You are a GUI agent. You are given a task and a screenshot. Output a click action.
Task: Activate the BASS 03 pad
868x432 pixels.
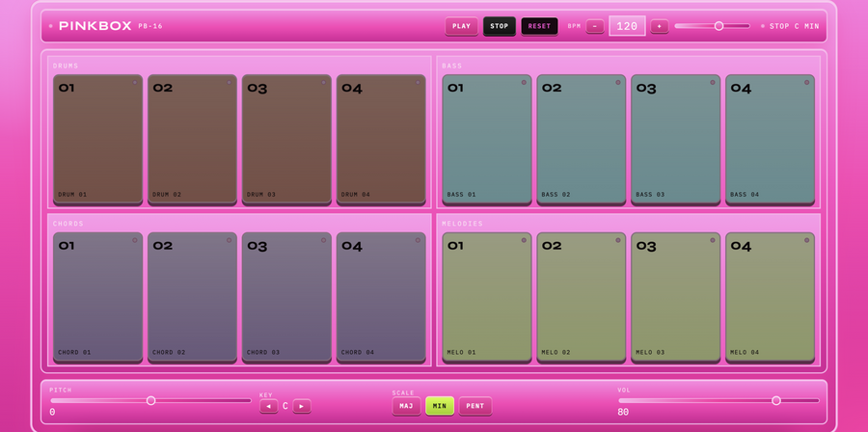point(675,140)
